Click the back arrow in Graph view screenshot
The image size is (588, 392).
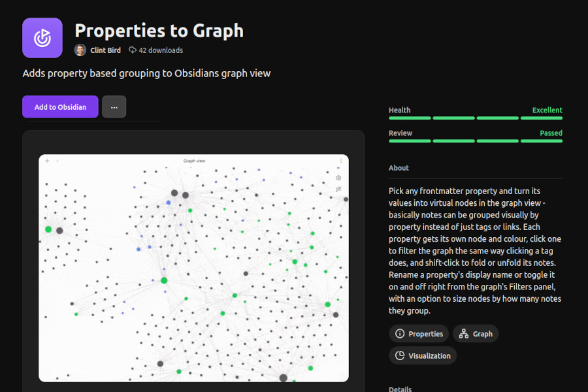pos(48,161)
